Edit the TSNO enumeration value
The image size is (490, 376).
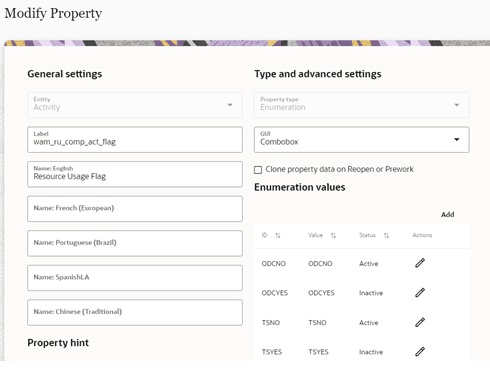[420, 322]
